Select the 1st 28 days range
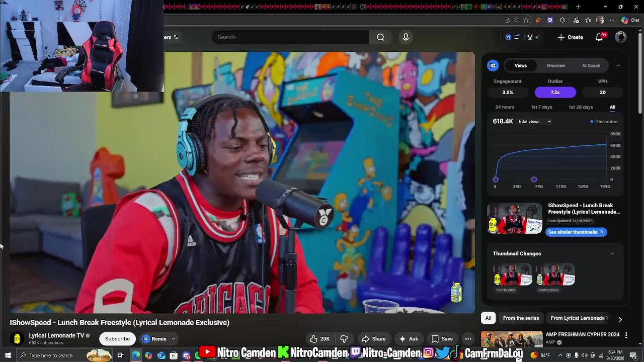 coord(581,107)
